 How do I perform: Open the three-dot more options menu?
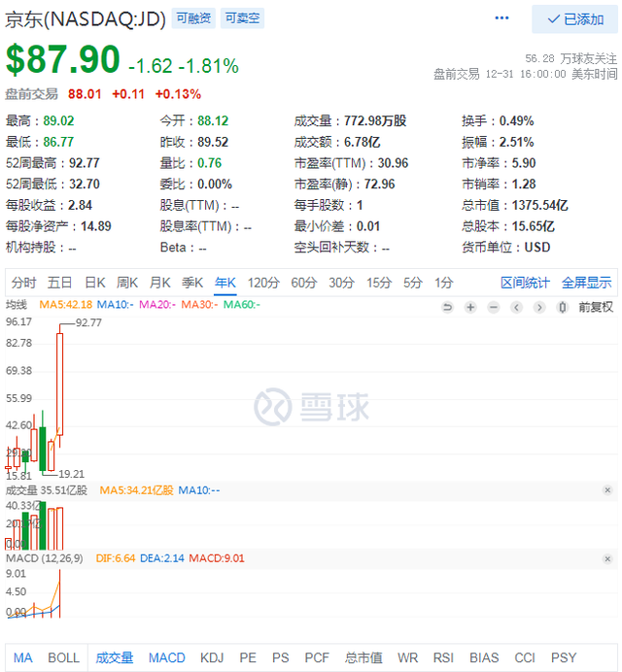pos(501,18)
